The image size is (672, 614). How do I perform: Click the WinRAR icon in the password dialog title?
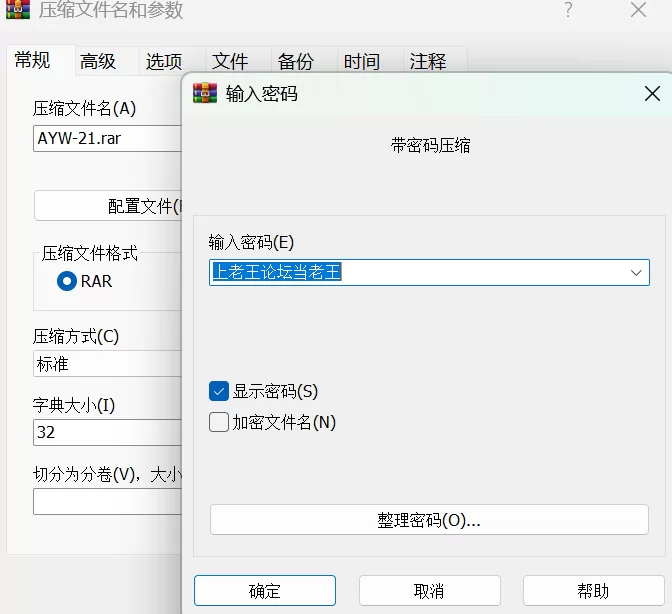205,93
